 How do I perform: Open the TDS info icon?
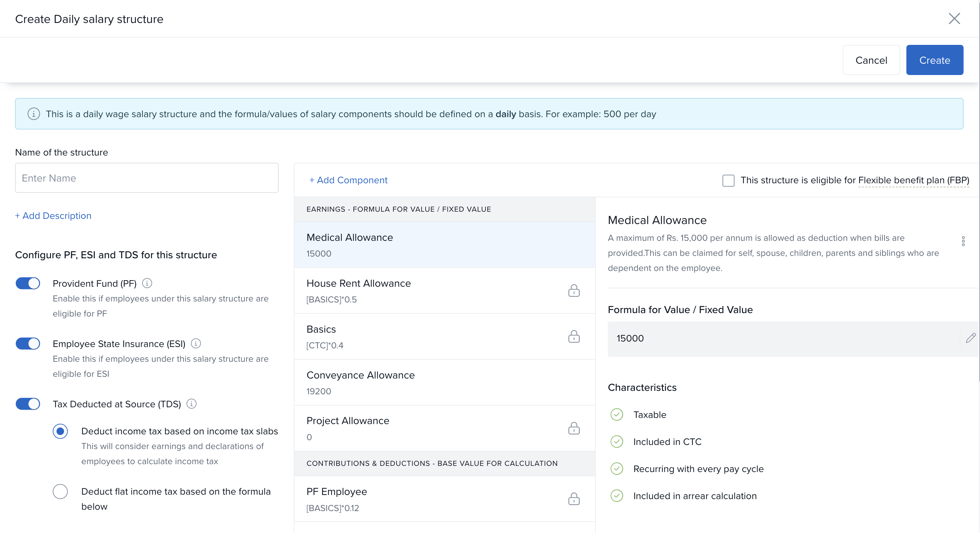pyautogui.click(x=192, y=404)
